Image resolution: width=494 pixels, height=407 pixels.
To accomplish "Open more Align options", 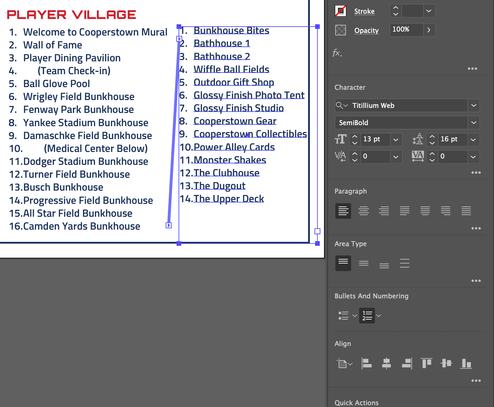I will (476, 381).
